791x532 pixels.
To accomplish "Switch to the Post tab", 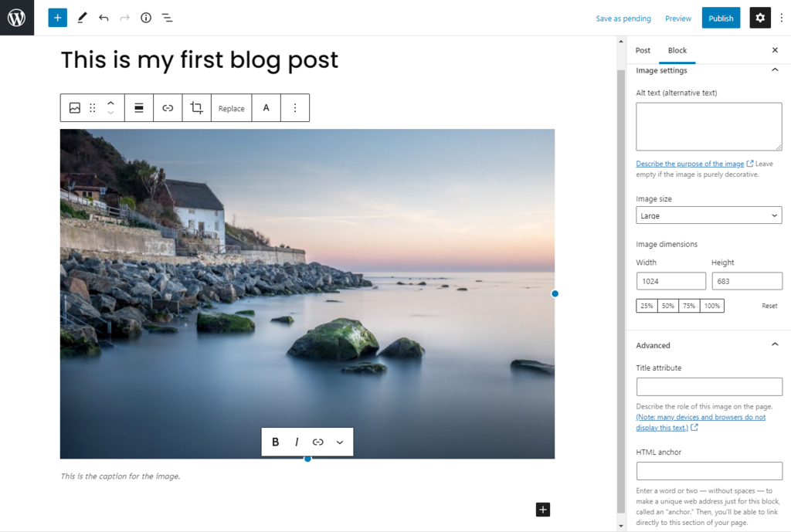I will (642, 50).
